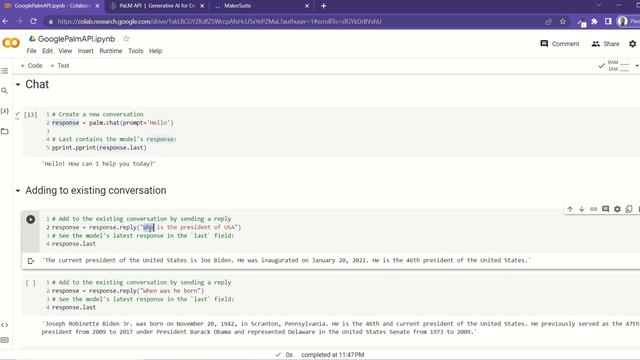Add a comment to the selected cell

pyautogui.click(x=605, y=209)
